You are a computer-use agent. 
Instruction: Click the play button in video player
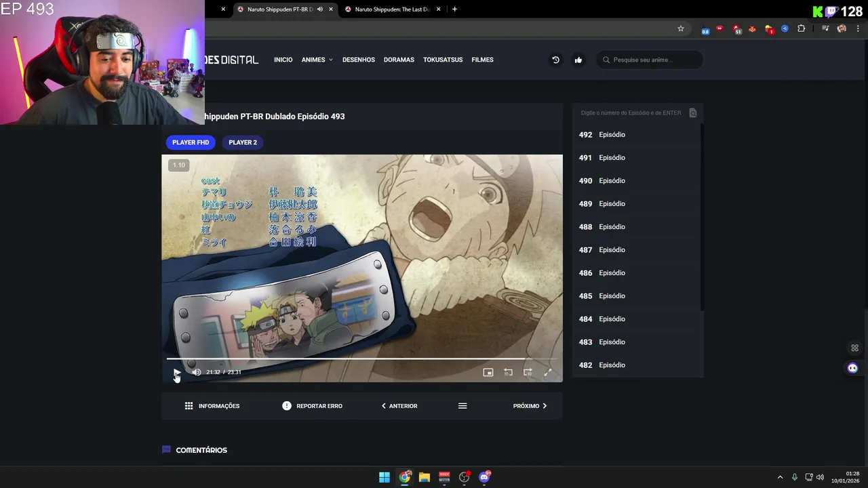[x=176, y=372]
